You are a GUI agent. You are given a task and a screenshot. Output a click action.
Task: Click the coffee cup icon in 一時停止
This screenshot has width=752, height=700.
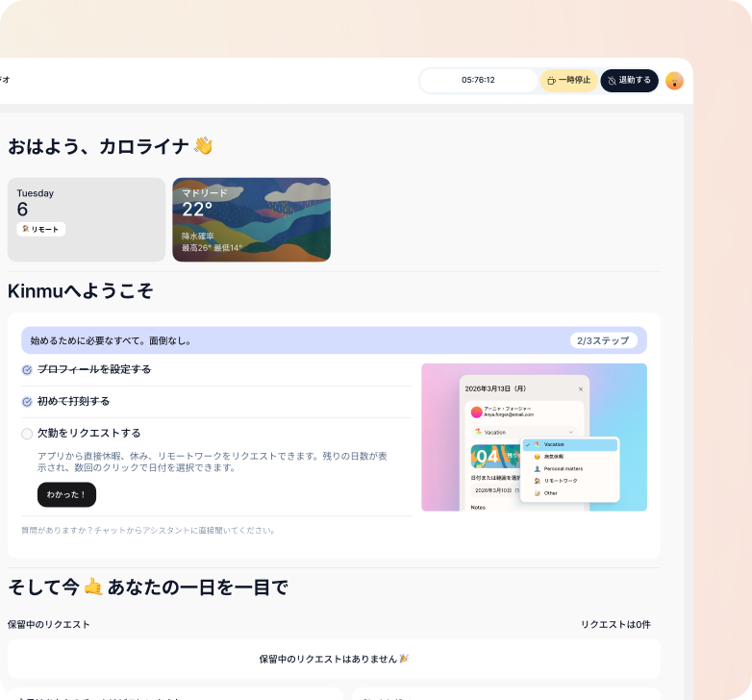pyautogui.click(x=552, y=81)
